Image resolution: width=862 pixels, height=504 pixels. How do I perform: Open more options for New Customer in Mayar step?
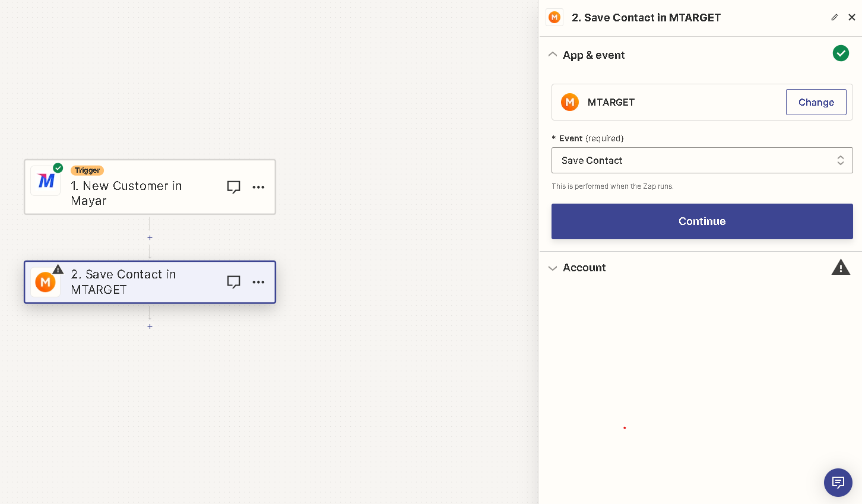click(258, 187)
